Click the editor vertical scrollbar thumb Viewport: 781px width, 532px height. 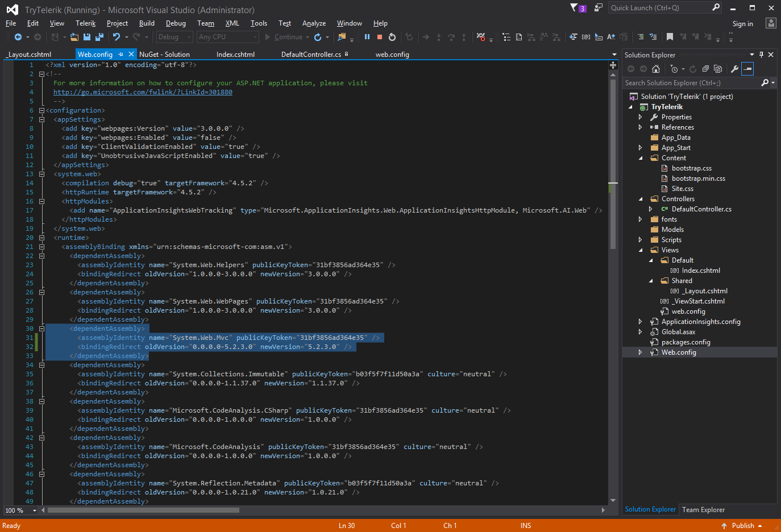613,165
